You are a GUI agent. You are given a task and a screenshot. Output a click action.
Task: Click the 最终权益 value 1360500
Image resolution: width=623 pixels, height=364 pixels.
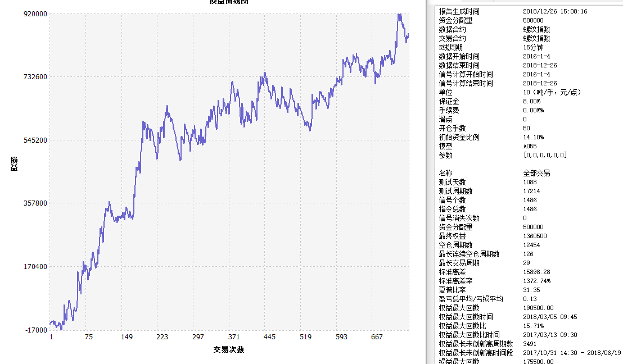coord(537,236)
